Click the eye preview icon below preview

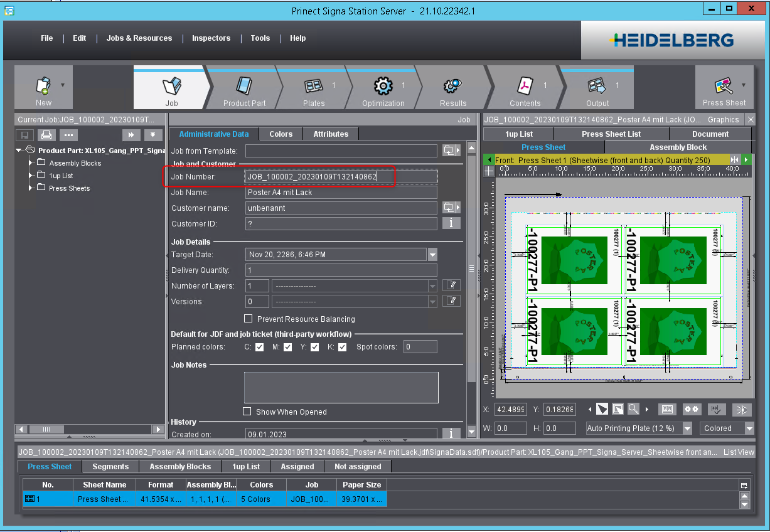pos(742,410)
